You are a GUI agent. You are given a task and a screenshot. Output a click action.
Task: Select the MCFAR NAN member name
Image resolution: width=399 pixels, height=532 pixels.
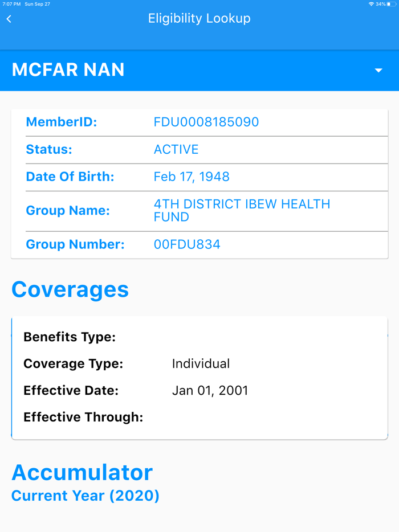(68, 70)
